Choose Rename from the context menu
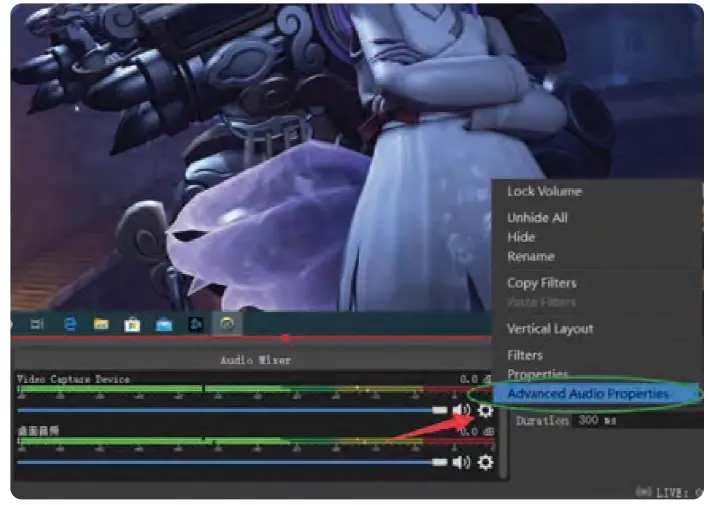This screenshot has height=505, width=710. click(531, 256)
